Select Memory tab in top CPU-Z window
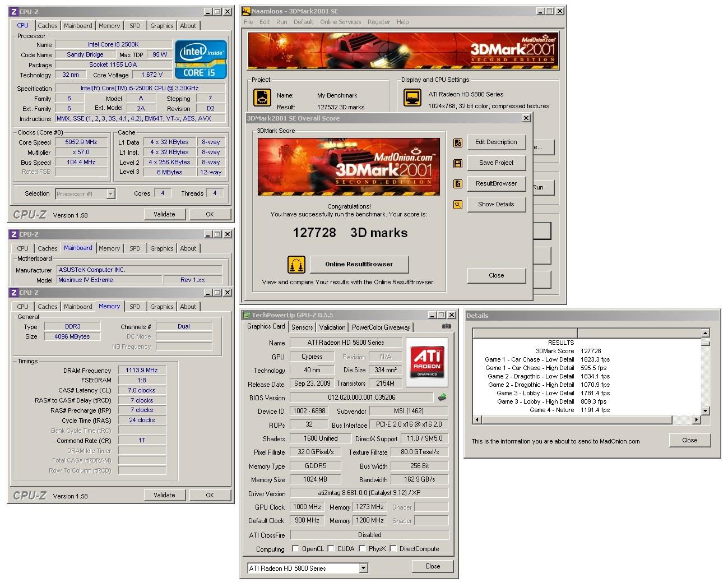This screenshot has width=728, height=587. (109, 26)
